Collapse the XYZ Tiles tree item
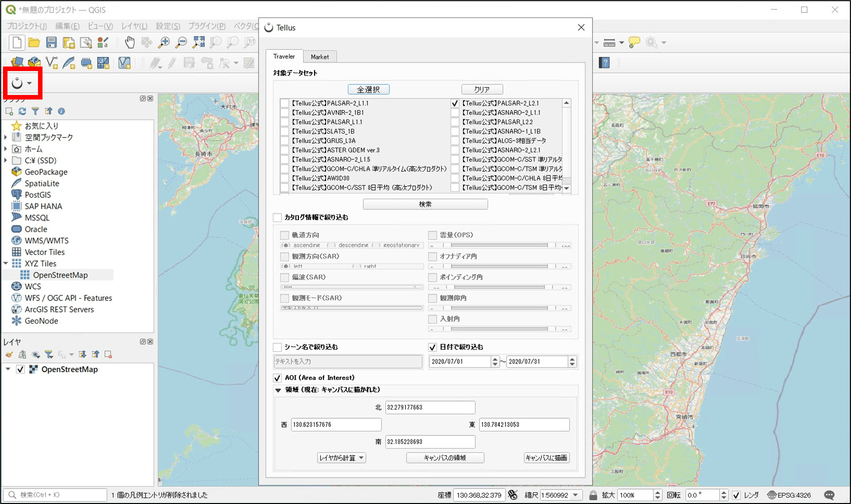The image size is (851, 504). (5, 263)
